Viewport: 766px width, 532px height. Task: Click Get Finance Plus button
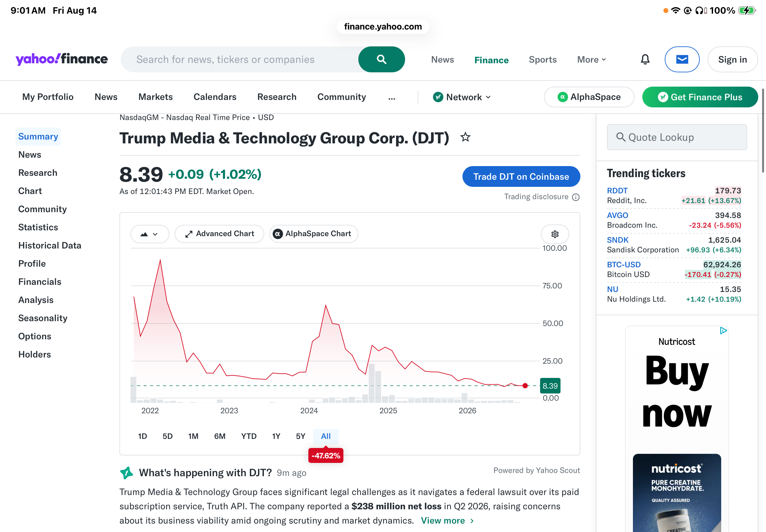click(x=700, y=97)
